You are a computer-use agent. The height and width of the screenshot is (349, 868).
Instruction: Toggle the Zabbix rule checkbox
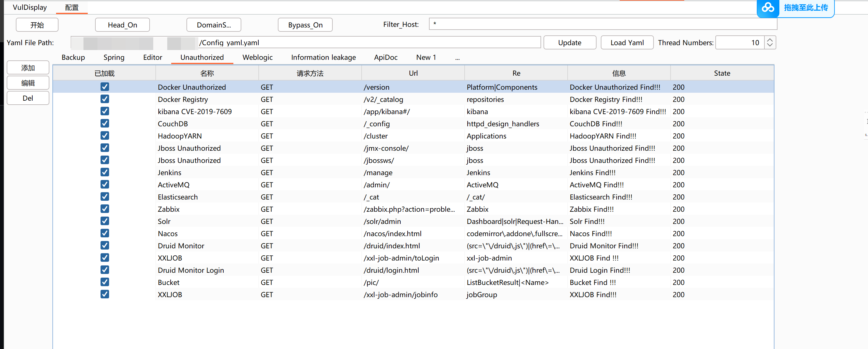(x=105, y=209)
